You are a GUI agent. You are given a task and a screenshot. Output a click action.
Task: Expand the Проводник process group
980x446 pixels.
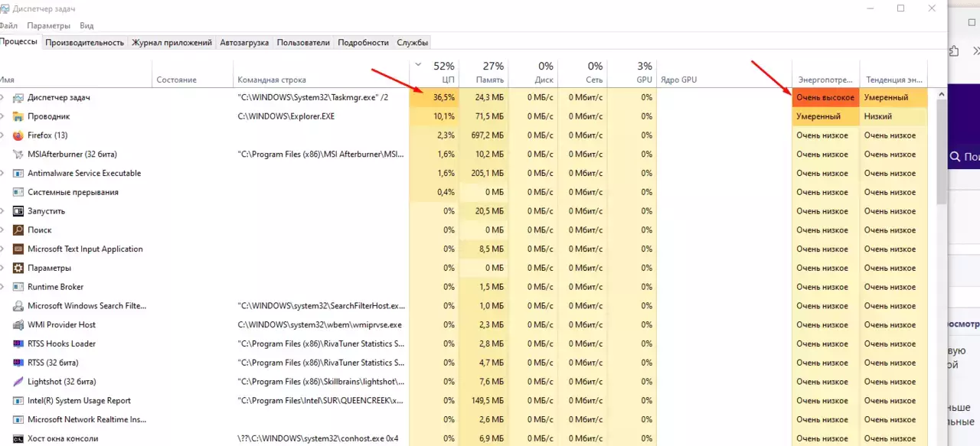(2, 116)
